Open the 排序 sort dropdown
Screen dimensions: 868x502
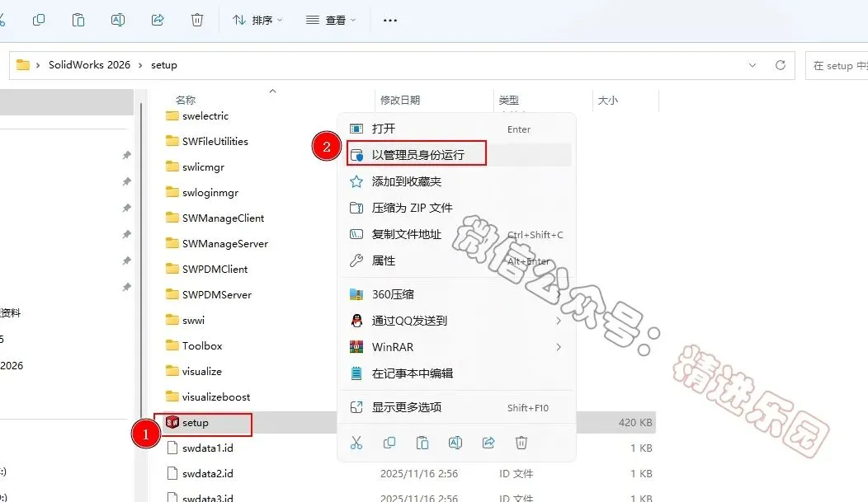click(257, 20)
